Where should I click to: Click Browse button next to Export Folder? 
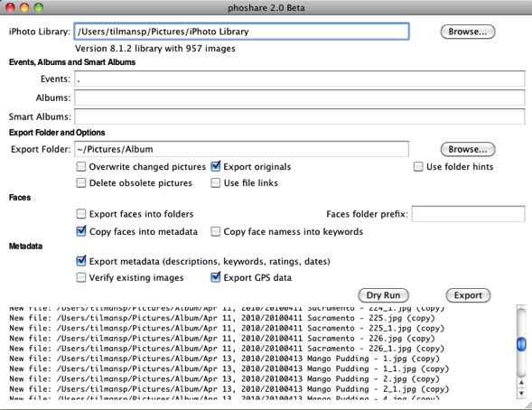click(x=468, y=149)
